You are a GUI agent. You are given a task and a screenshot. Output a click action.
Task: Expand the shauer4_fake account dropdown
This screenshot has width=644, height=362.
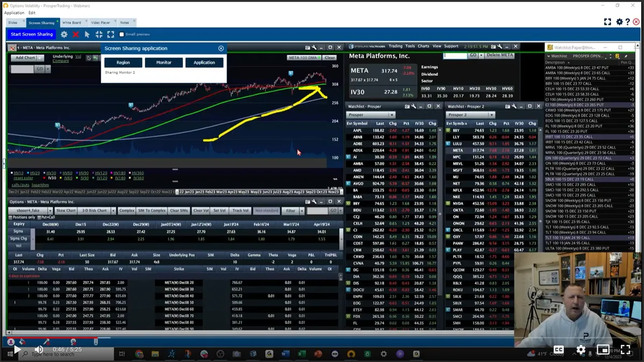50,210
